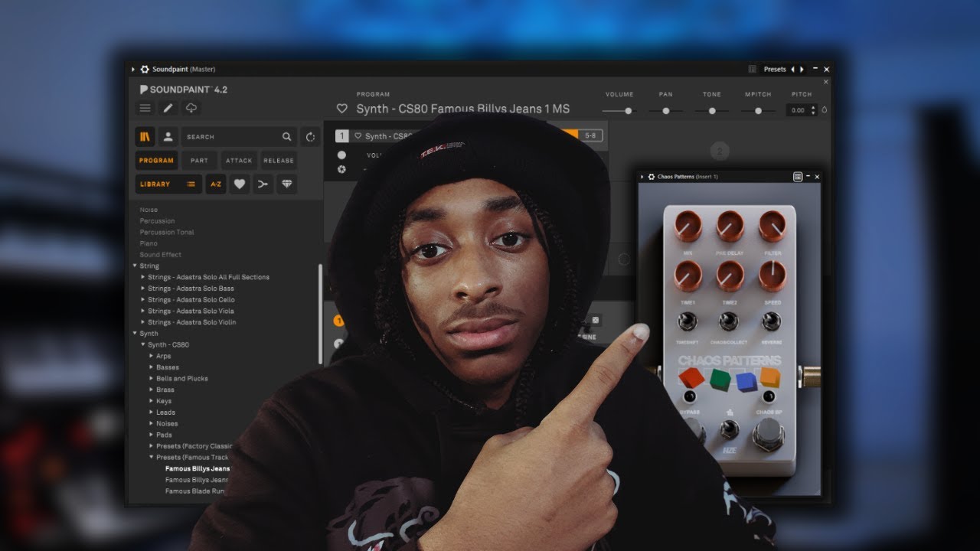Click the Chaos Patterns window detach icon
The height and width of the screenshot is (551, 980).
(798, 177)
